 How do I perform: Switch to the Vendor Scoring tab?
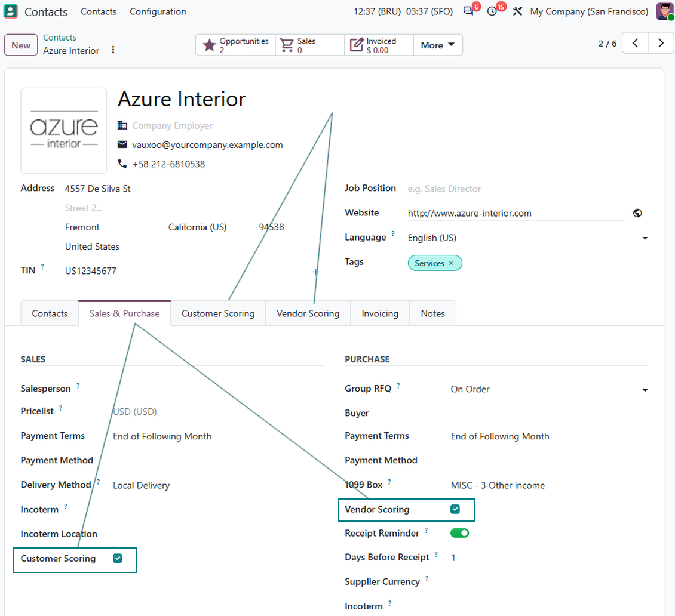pyautogui.click(x=308, y=313)
